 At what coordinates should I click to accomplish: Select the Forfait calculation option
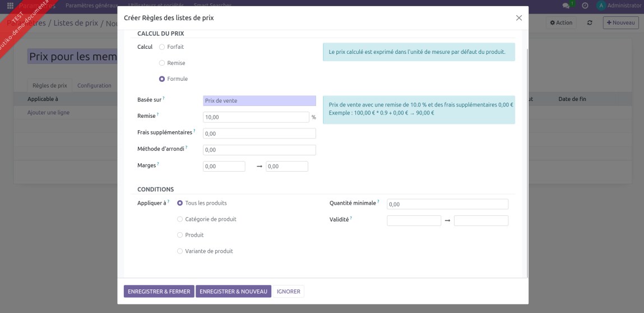click(162, 47)
